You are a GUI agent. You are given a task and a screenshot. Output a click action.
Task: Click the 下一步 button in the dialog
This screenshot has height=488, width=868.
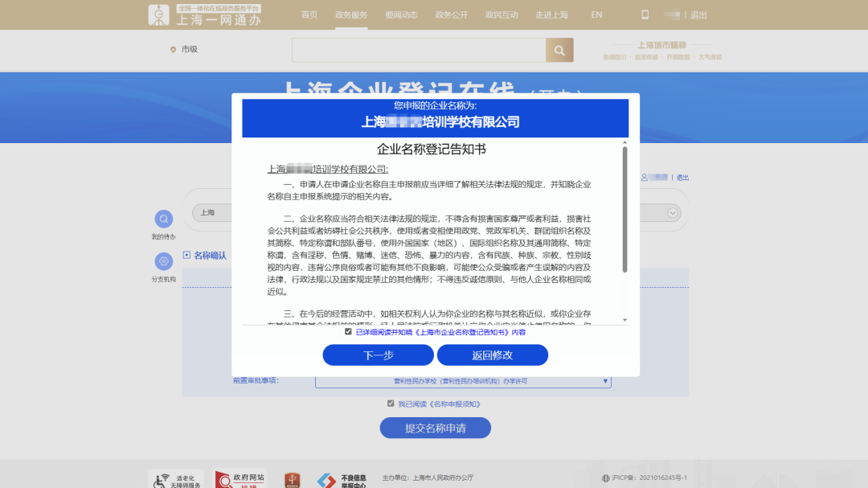click(377, 355)
